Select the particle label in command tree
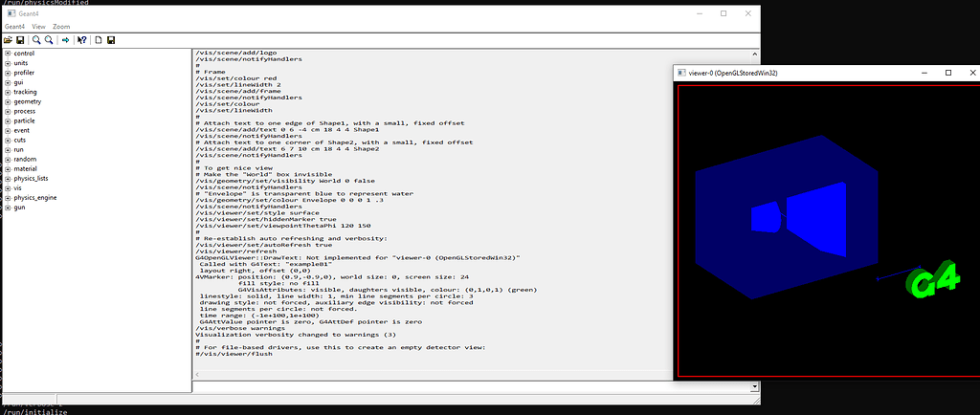The width and height of the screenshot is (980, 415). [x=24, y=121]
